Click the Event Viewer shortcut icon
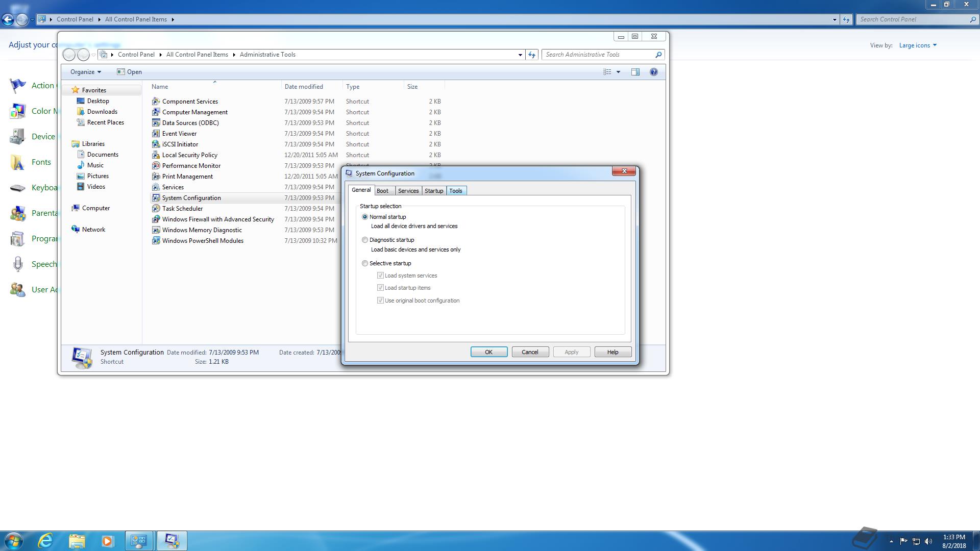The height and width of the screenshot is (551, 980). tap(156, 134)
